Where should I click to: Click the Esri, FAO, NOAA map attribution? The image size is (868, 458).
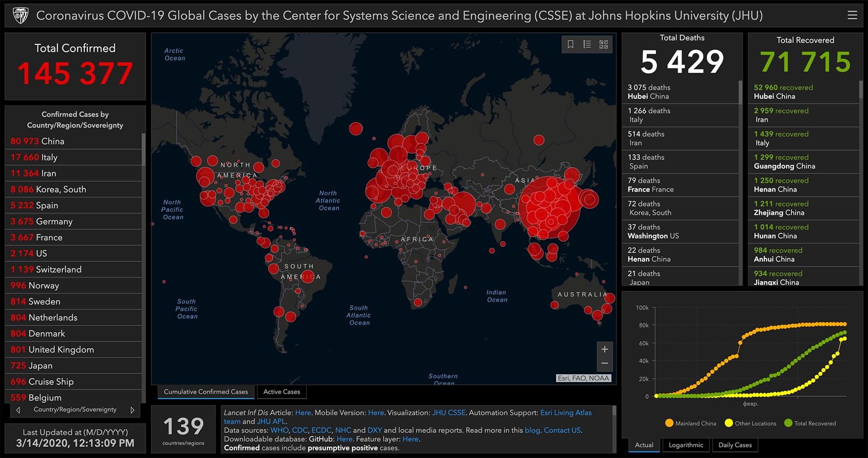(583, 378)
